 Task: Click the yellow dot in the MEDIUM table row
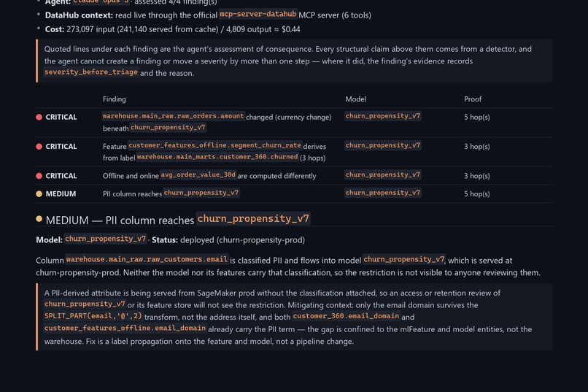[x=39, y=193]
